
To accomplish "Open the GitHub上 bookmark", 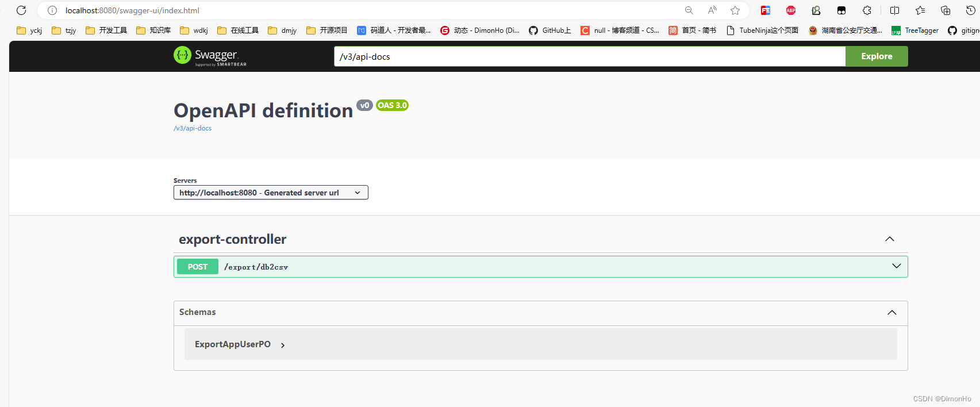I will (550, 30).
